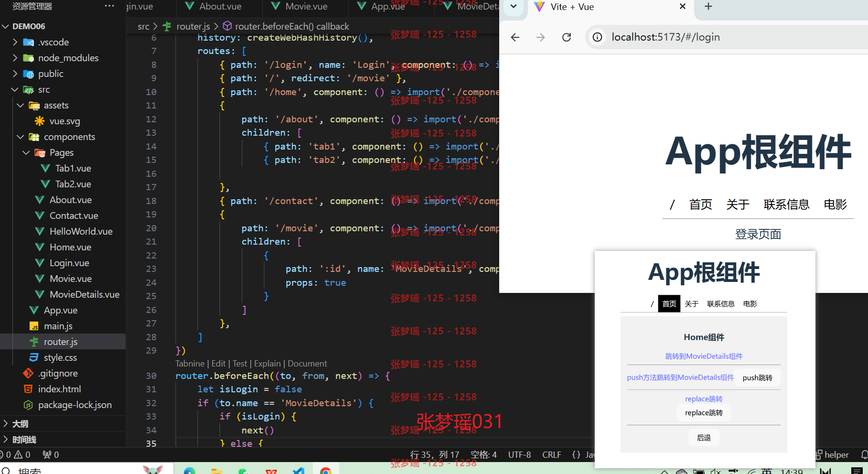Open Chrome from the Windows taskbar

click(326, 471)
